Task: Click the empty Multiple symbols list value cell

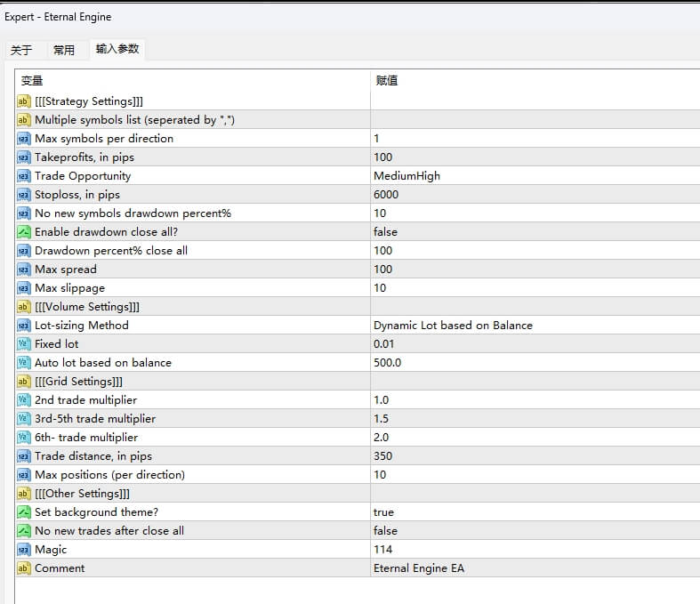Action: [535, 120]
